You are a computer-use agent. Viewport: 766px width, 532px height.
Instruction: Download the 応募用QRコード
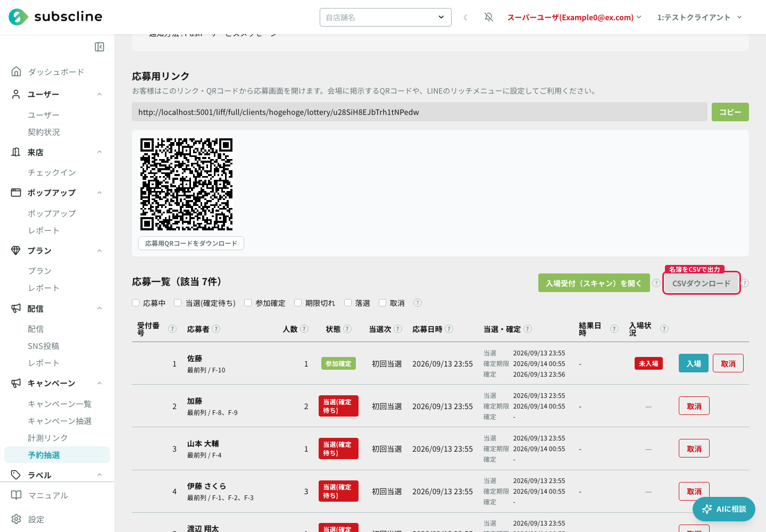[x=191, y=243]
